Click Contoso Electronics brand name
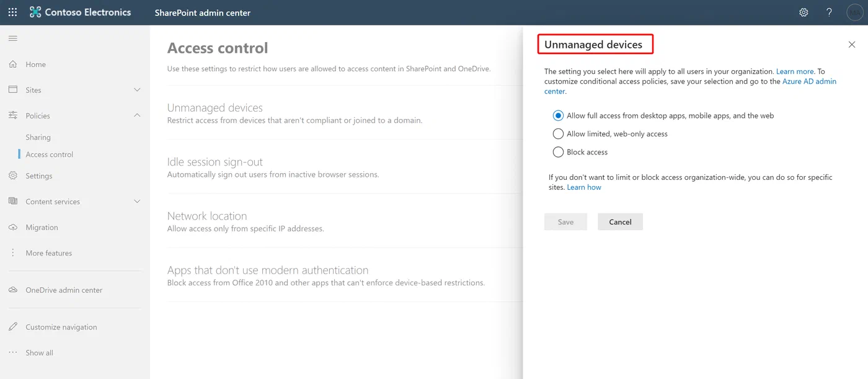 (88, 12)
